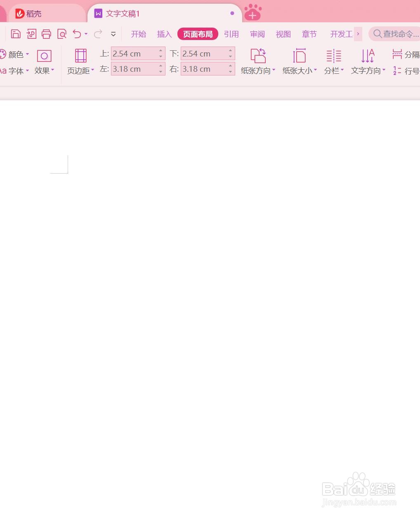Switch to the 开始 tab
The height and width of the screenshot is (517, 420).
click(139, 34)
